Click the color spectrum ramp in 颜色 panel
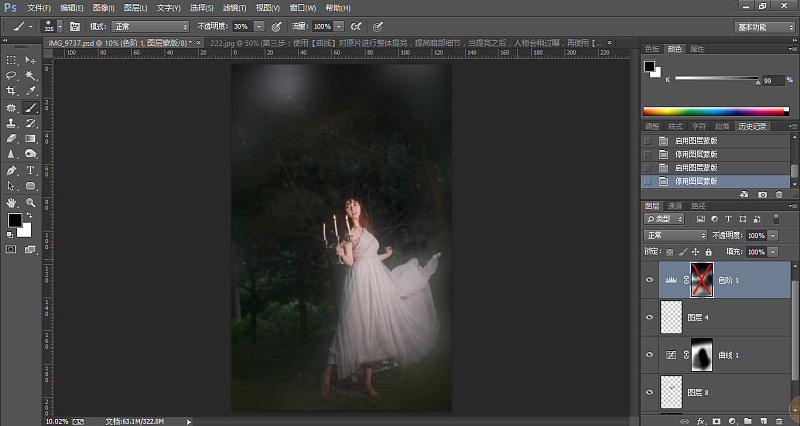The image size is (800, 426). coord(716,111)
